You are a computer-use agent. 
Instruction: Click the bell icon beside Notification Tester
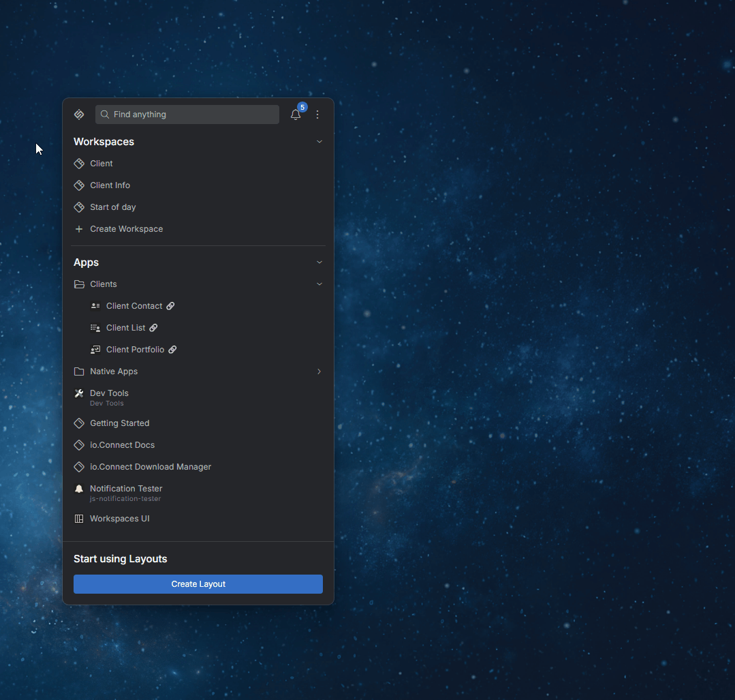[79, 489]
